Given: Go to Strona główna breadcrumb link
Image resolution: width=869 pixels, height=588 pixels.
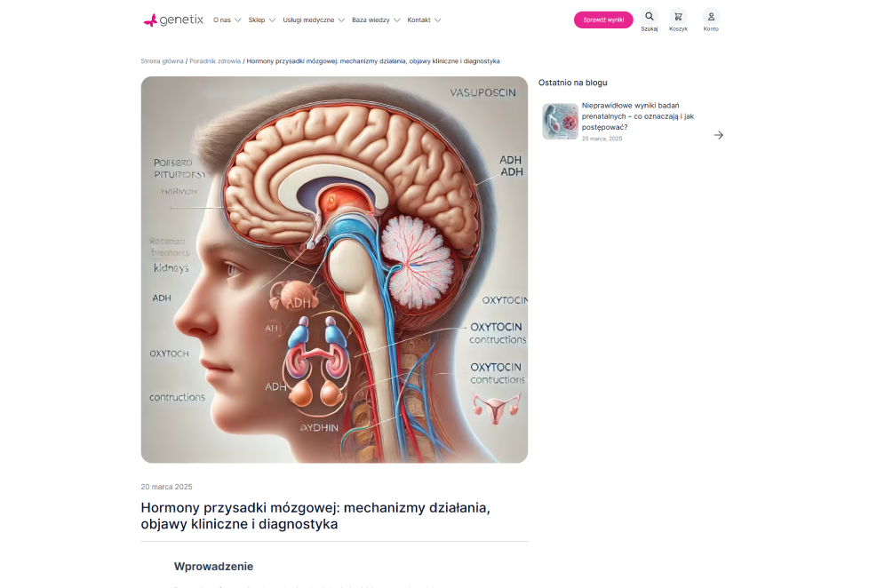Looking at the screenshot, I should tap(162, 61).
